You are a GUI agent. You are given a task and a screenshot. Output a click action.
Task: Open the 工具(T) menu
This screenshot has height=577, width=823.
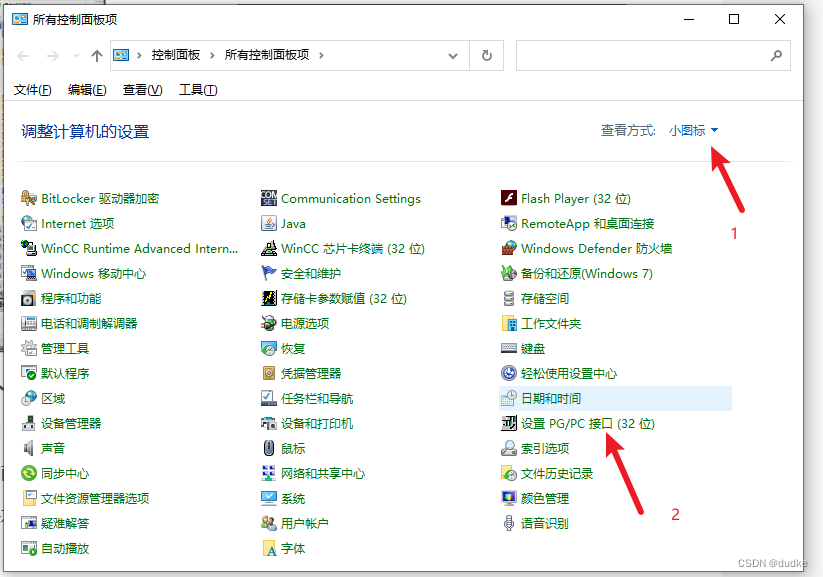[x=198, y=90]
